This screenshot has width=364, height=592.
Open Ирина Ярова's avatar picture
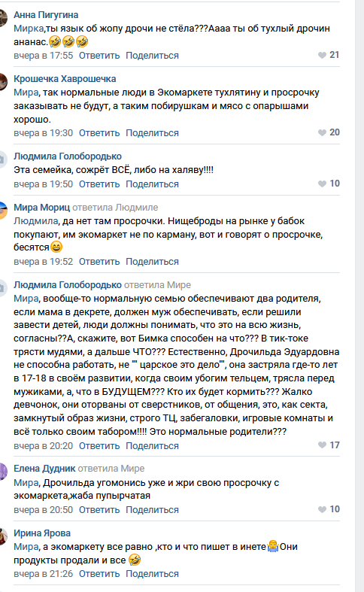coord(3,536)
